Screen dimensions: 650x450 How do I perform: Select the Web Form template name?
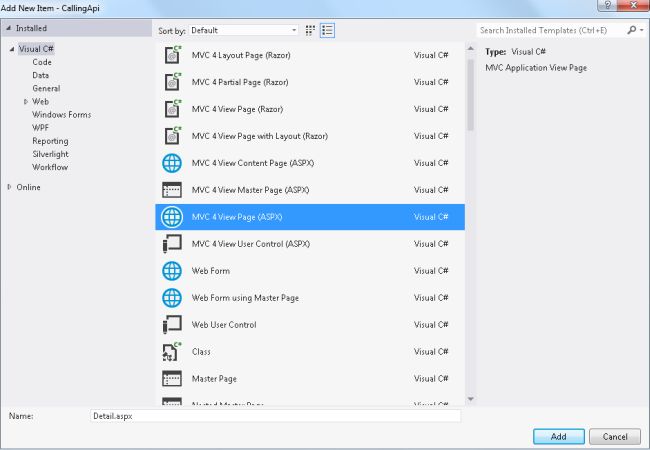(x=211, y=271)
